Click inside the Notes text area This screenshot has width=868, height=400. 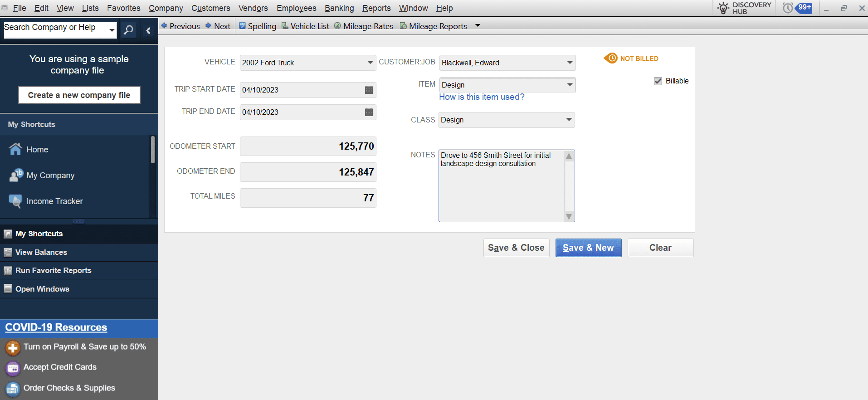point(501,186)
